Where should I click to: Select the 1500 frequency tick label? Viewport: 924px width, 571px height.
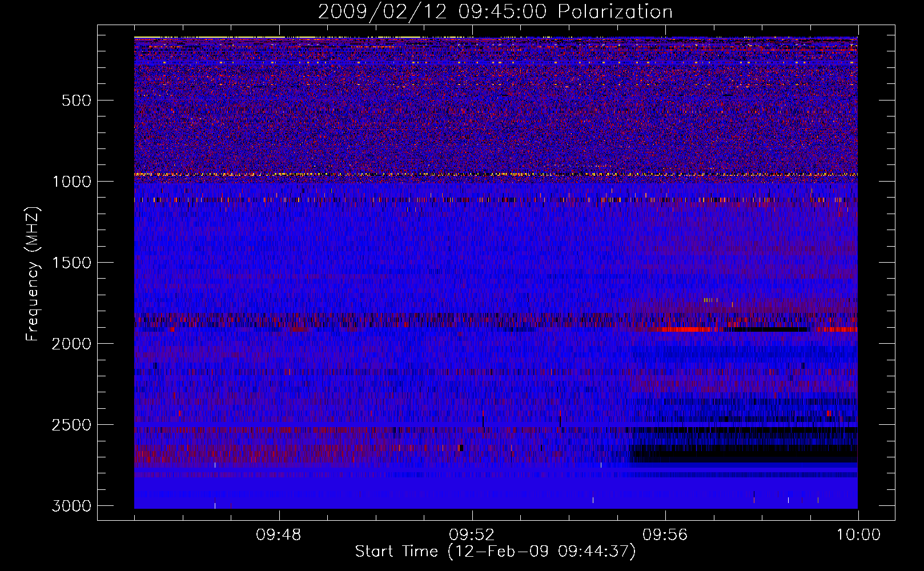pyautogui.click(x=72, y=263)
